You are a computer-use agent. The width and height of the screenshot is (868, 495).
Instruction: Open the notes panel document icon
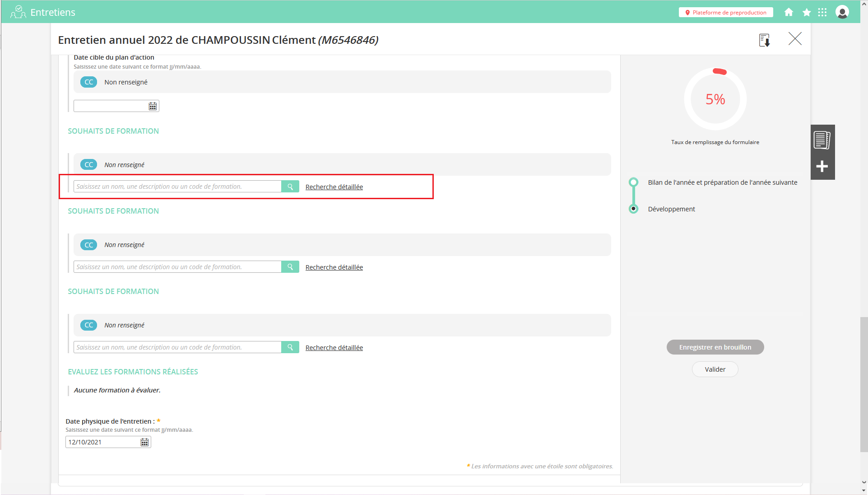[822, 140]
